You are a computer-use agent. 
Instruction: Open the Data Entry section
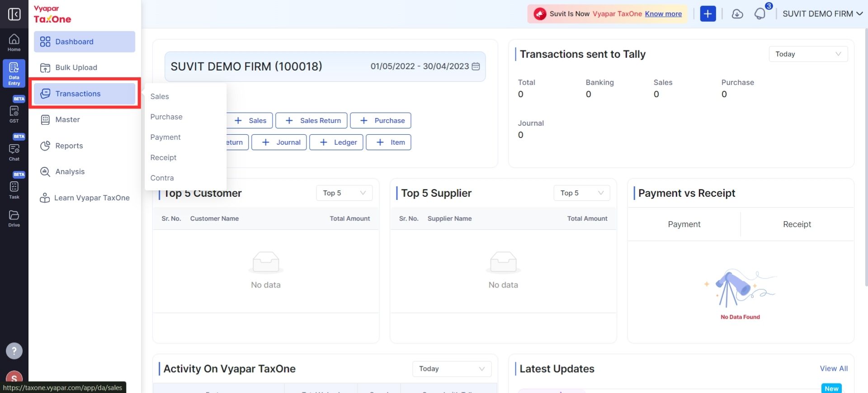(14, 74)
